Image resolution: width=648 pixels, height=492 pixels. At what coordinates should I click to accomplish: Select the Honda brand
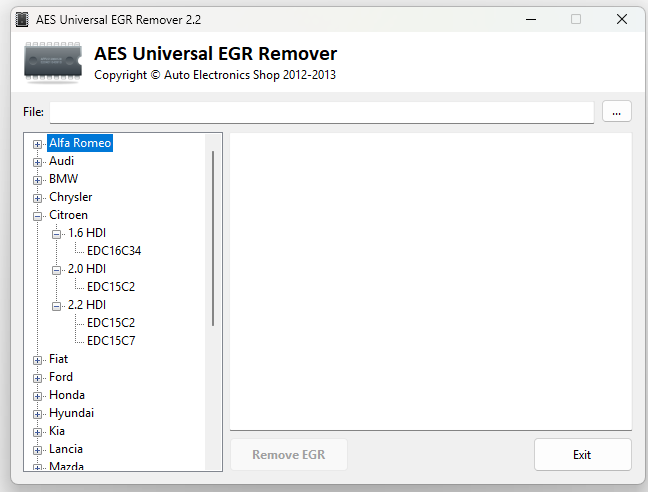pos(67,395)
